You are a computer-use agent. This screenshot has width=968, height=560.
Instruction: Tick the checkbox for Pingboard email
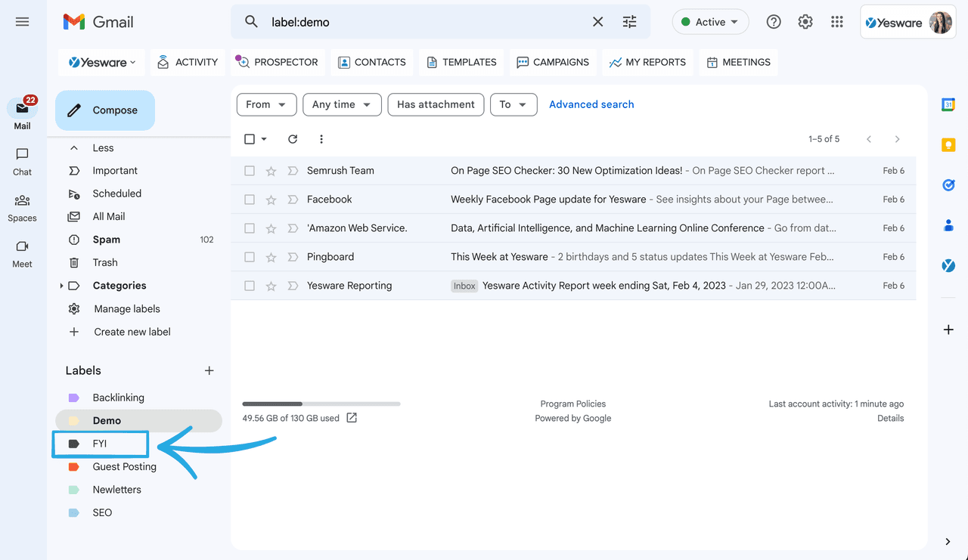coord(250,257)
